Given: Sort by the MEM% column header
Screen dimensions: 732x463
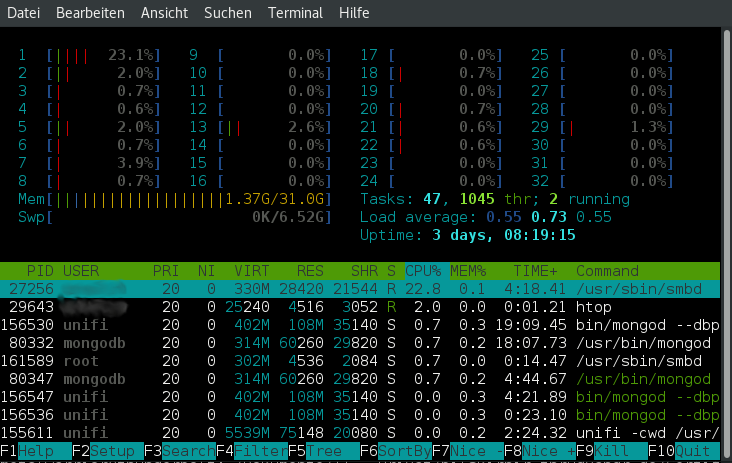Looking at the screenshot, I should click(x=468, y=271).
